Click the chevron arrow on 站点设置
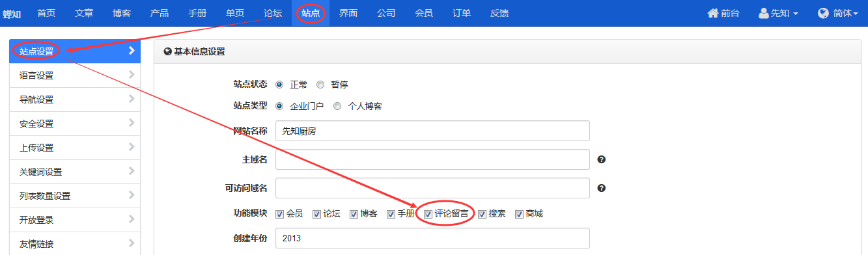The image size is (868, 255). click(x=132, y=51)
